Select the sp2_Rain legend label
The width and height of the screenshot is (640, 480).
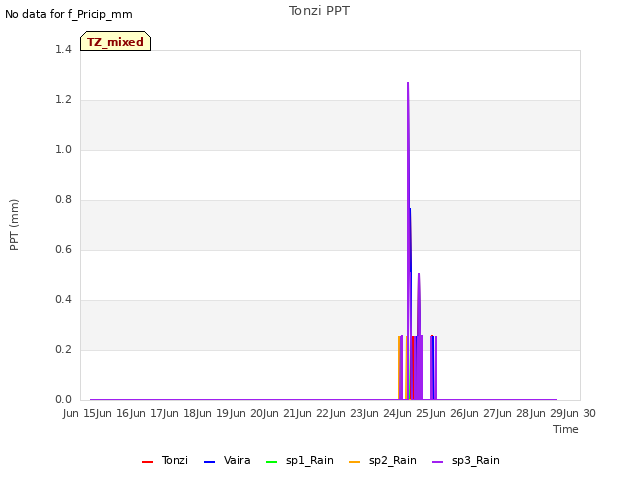click(393, 460)
